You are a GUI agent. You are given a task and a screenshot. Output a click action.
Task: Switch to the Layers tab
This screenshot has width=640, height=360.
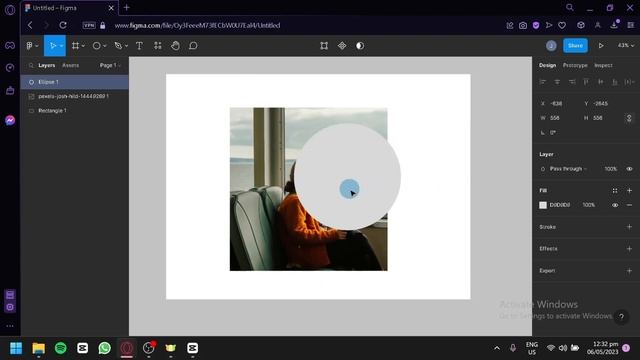click(47, 65)
